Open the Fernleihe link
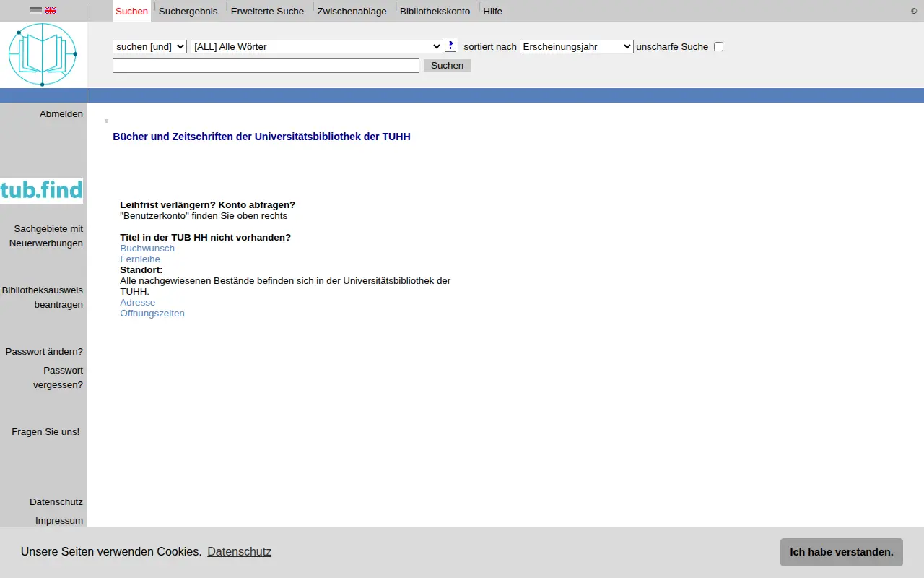 click(x=140, y=259)
